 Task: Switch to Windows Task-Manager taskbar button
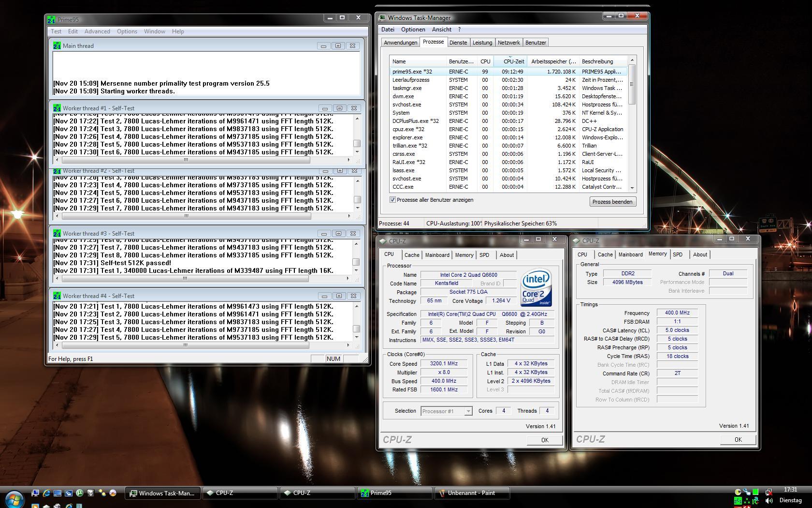(x=163, y=493)
